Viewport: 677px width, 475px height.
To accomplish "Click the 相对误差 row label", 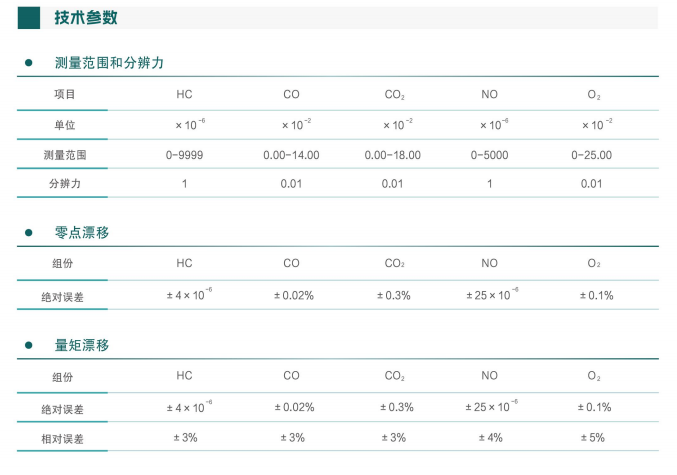I will click(64, 438).
